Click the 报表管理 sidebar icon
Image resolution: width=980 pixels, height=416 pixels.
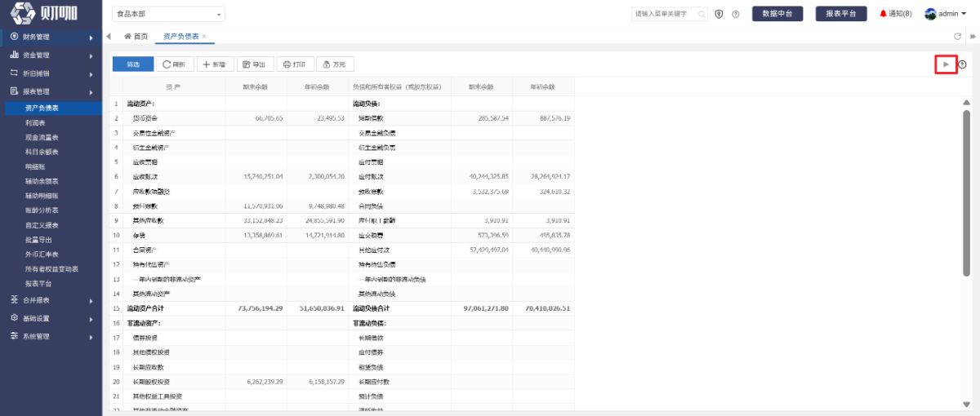pos(14,91)
